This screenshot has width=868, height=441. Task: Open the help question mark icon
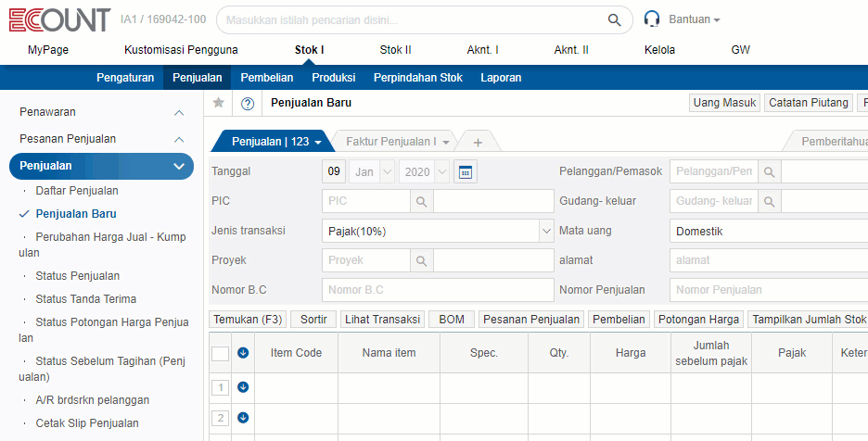tap(248, 104)
